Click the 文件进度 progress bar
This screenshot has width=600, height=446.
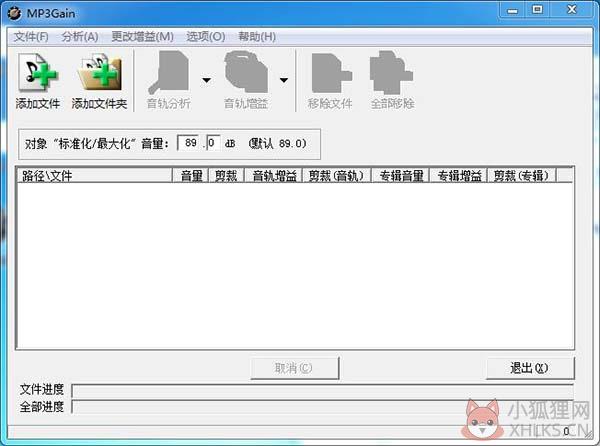(x=322, y=391)
